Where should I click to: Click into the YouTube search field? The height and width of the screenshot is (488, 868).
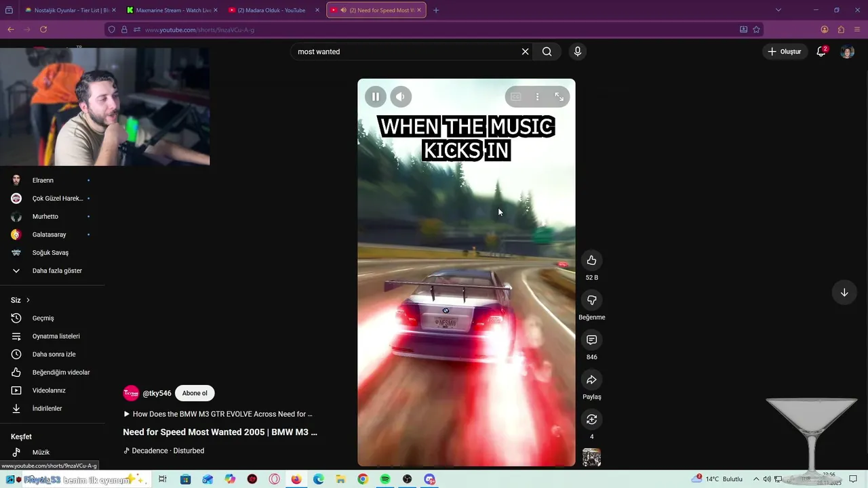click(407, 52)
